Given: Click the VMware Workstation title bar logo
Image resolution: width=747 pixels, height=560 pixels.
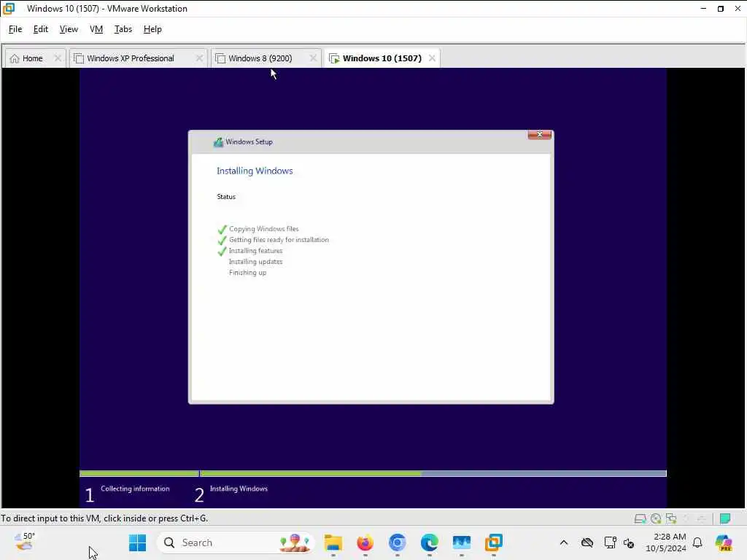Looking at the screenshot, I should (x=9, y=9).
